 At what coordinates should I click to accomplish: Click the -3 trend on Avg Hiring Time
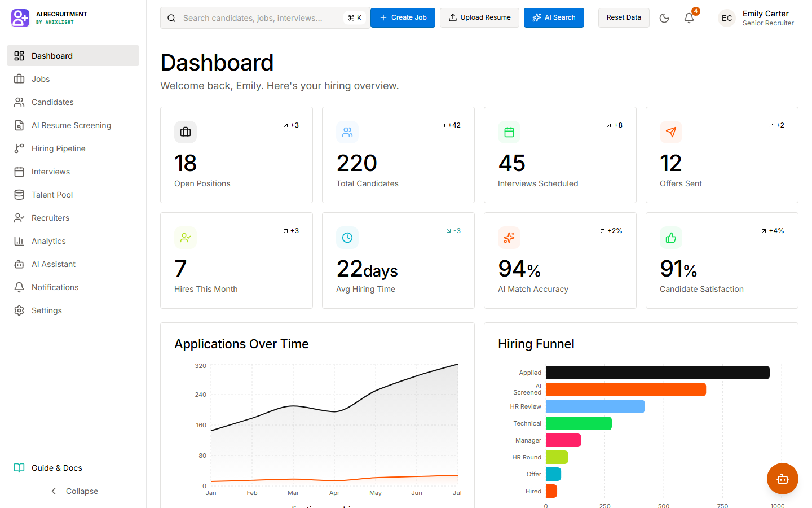tap(453, 231)
